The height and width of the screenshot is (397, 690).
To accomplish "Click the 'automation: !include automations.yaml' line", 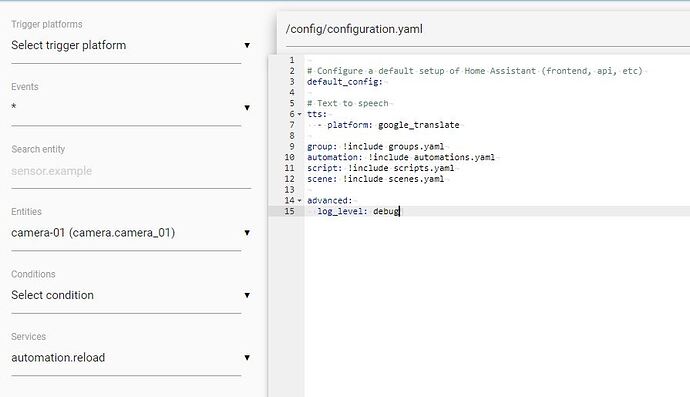I will 401,157.
